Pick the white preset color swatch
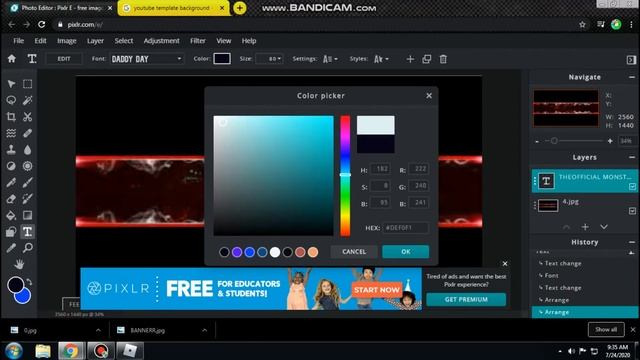Screen dimensions: 640x360 275,252
